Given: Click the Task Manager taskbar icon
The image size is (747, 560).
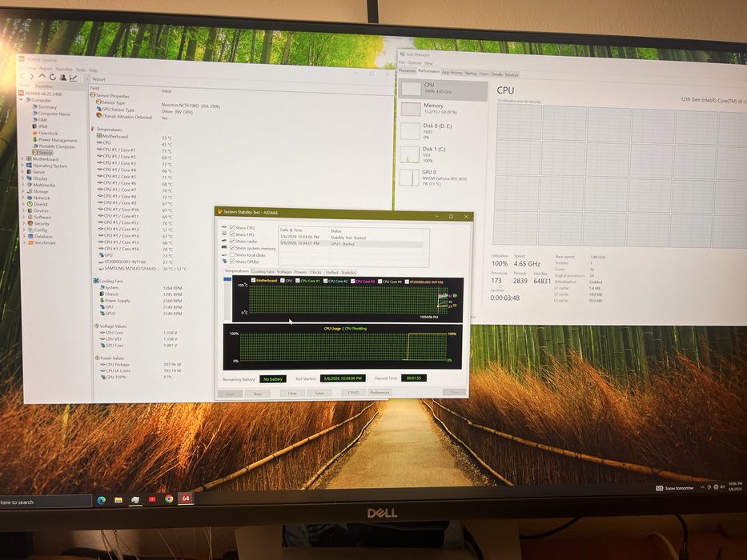Looking at the screenshot, I should tap(135, 499).
